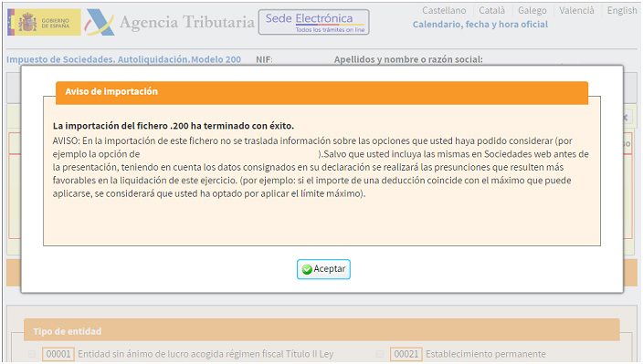Click the code box 00021

pos(406,354)
